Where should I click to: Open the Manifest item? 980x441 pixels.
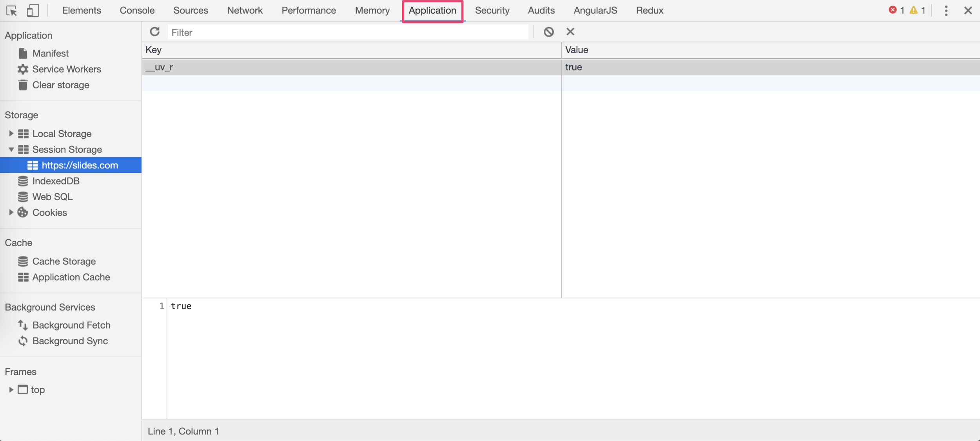pos(50,53)
